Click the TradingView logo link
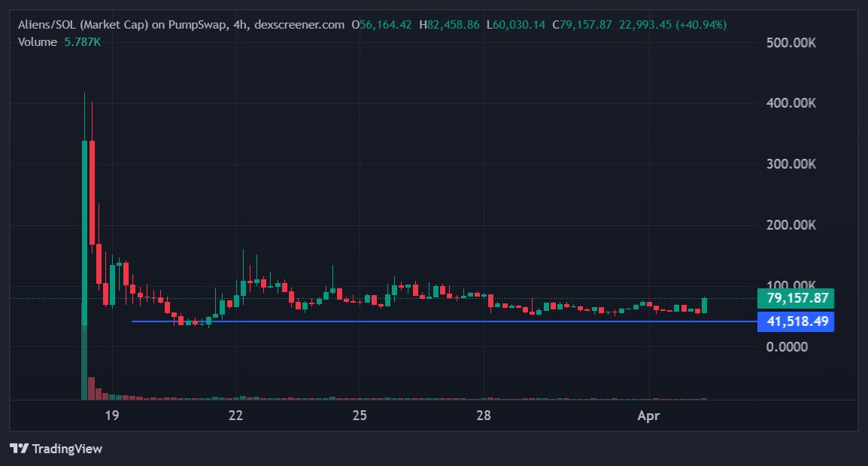The image size is (868, 466). click(x=56, y=449)
